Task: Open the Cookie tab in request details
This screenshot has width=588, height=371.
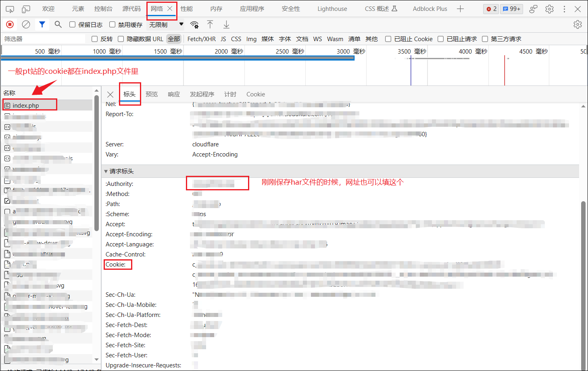Action: click(x=255, y=94)
